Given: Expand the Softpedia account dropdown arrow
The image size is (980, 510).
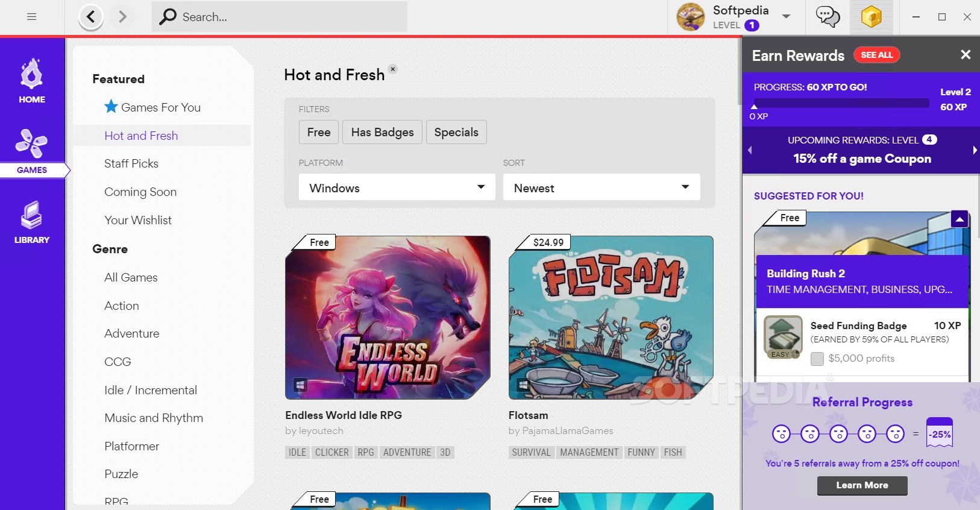Looking at the screenshot, I should pos(786,16).
